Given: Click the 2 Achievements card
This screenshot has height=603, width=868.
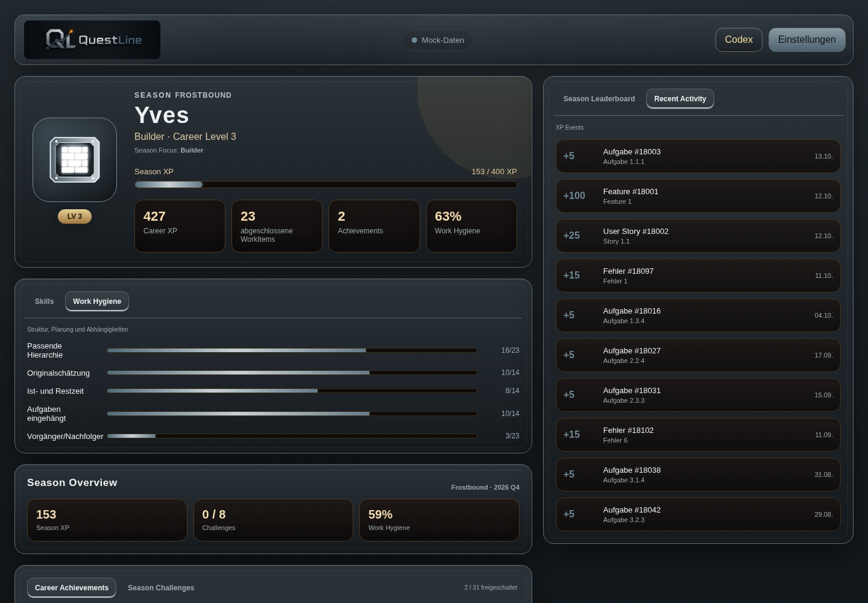Looking at the screenshot, I should (x=374, y=226).
